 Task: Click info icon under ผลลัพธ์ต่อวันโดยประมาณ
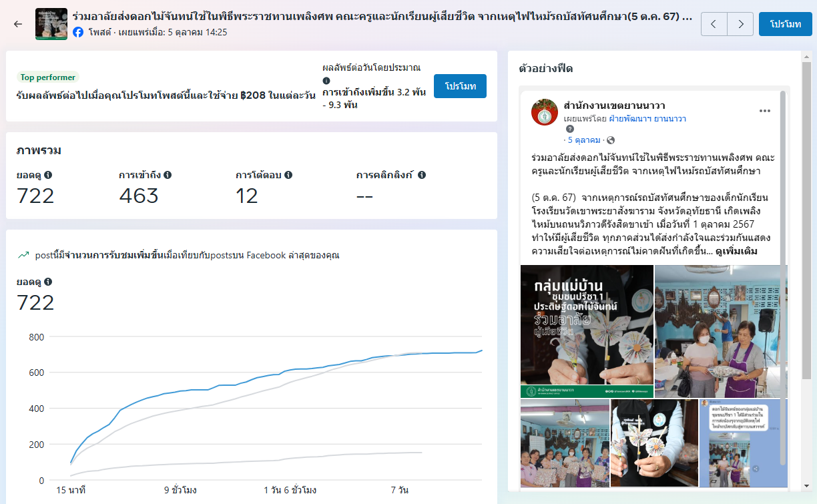[326, 80]
